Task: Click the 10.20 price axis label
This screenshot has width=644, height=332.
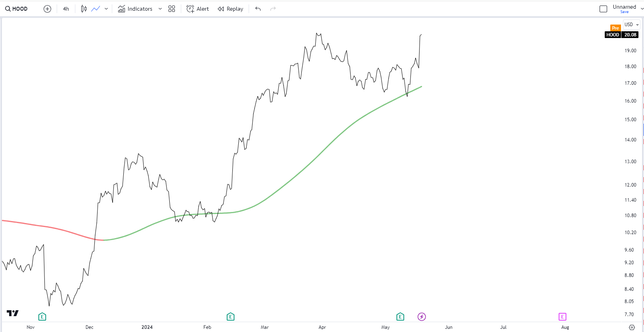Action: pyautogui.click(x=631, y=233)
